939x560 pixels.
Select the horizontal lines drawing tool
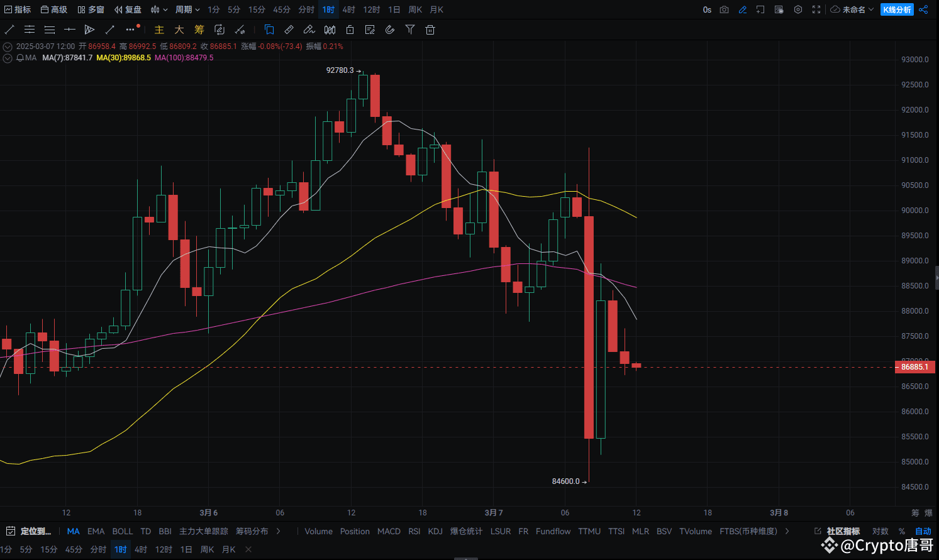click(x=50, y=30)
